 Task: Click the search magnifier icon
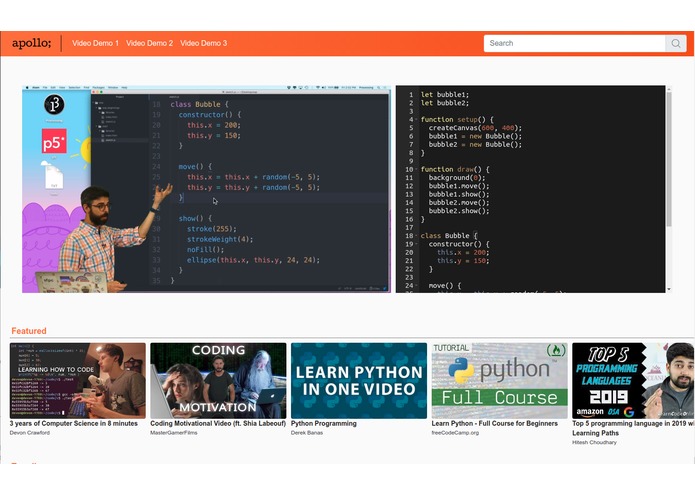(x=675, y=43)
